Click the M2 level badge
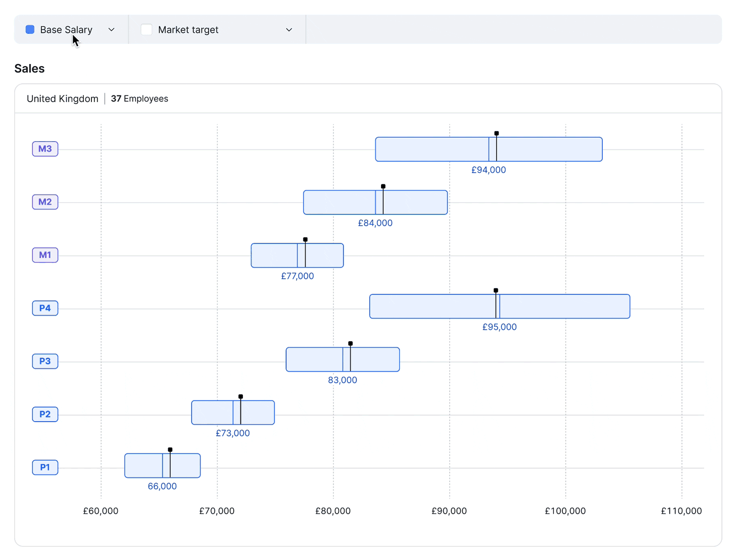 point(45,202)
